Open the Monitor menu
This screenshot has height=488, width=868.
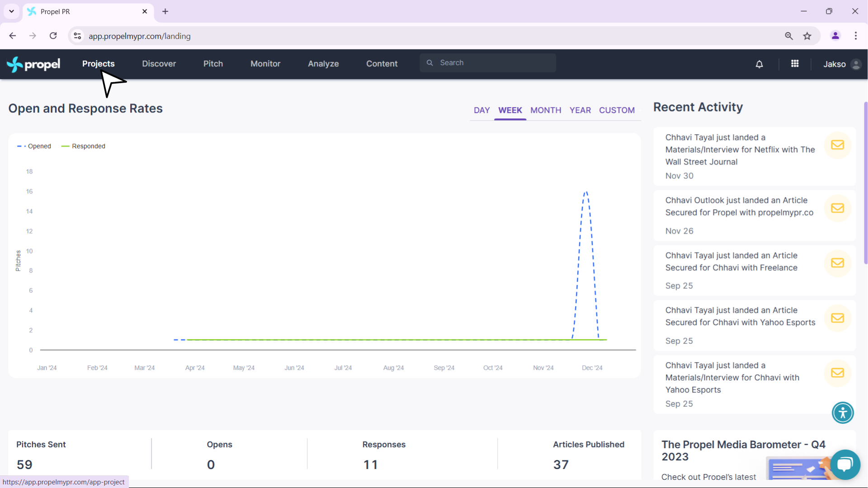(266, 64)
